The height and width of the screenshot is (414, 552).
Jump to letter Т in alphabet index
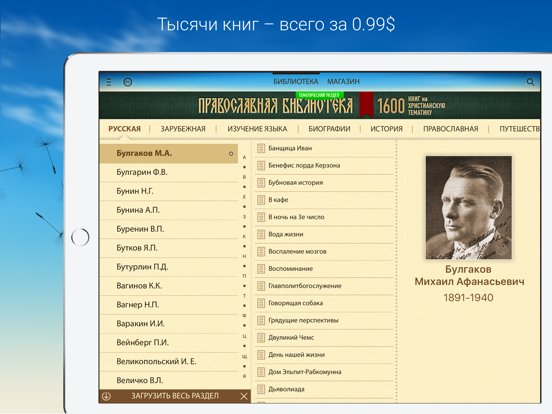click(x=244, y=296)
